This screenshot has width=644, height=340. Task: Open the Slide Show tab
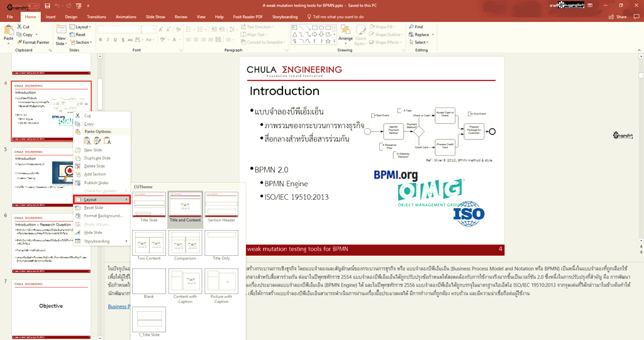coord(155,17)
